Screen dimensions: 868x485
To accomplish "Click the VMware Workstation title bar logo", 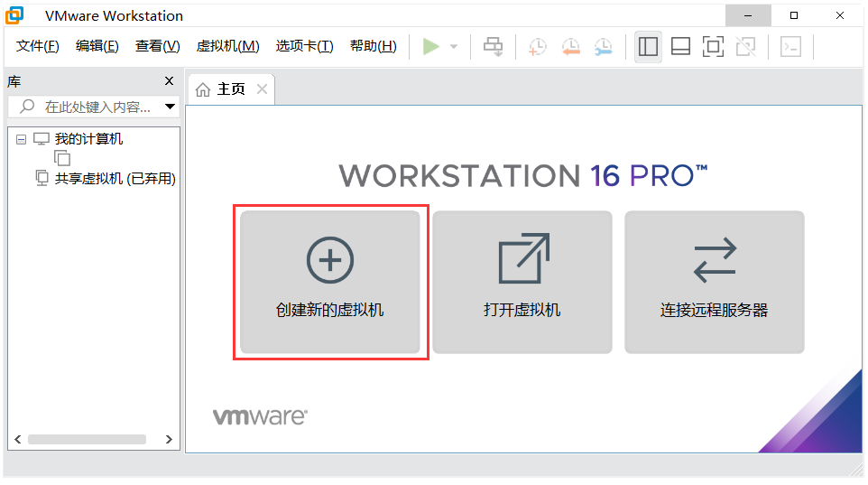I will click(x=15, y=15).
